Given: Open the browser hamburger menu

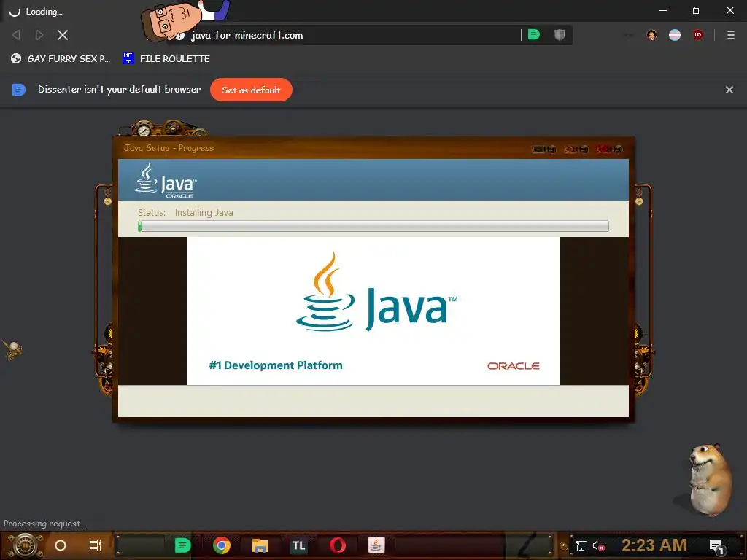Looking at the screenshot, I should [x=730, y=35].
